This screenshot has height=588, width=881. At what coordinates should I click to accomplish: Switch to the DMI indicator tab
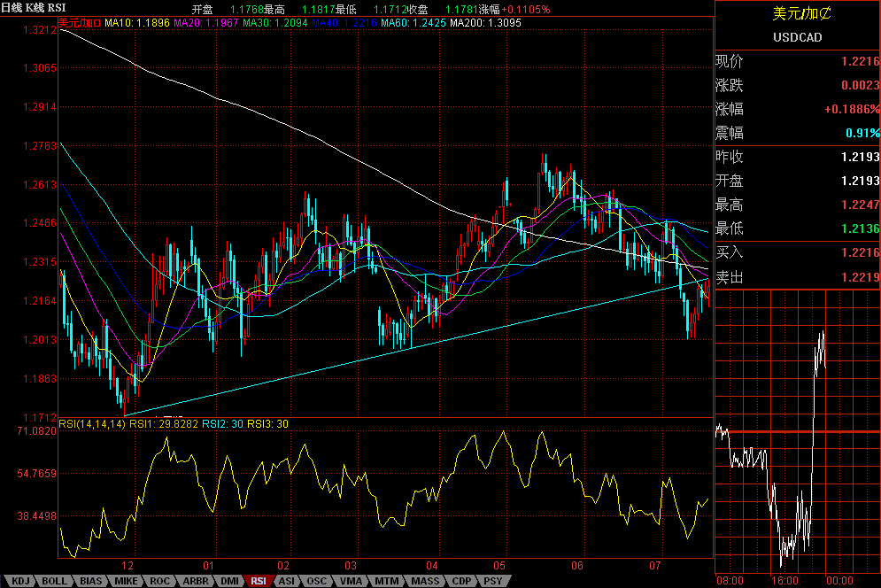pos(229,581)
